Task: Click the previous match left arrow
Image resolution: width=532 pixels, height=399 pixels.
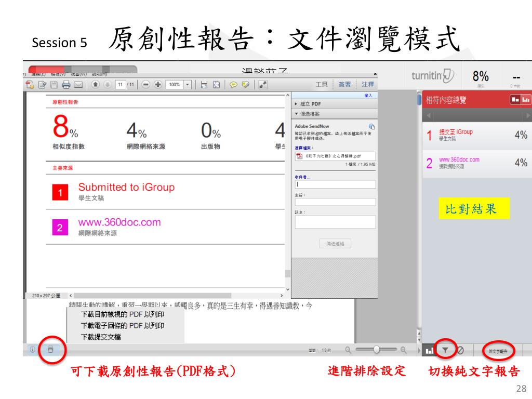Action: (429, 115)
